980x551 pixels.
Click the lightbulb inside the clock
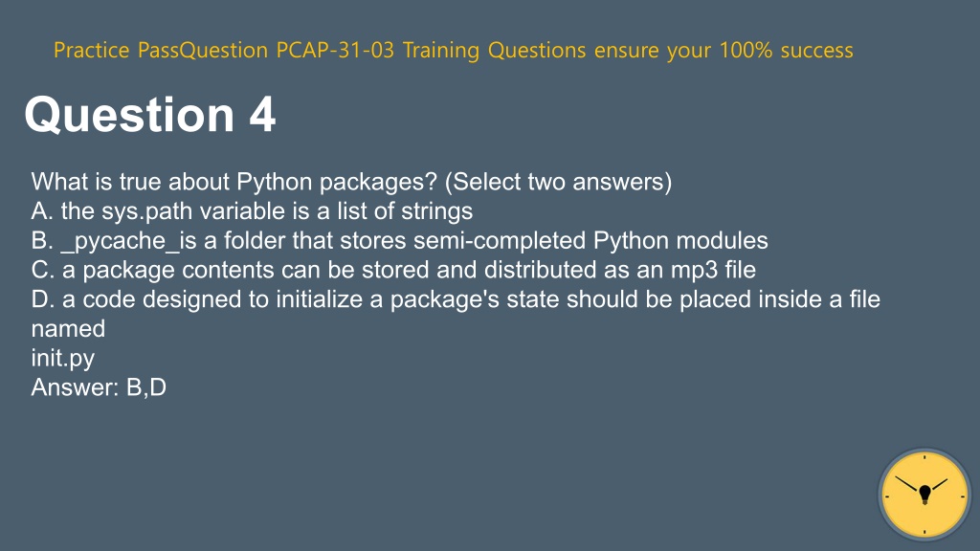pyautogui.click(x=925, y=495)
